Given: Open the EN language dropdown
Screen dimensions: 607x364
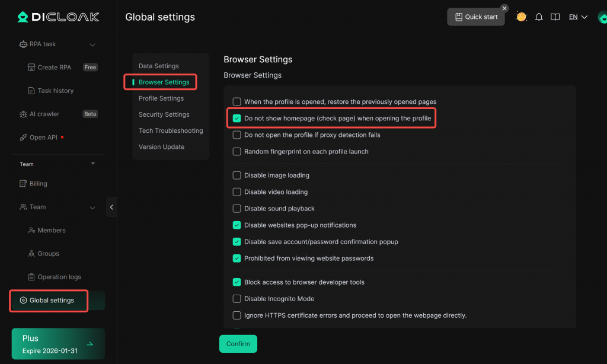Looking at the screenshot, I should pos(578,17).
